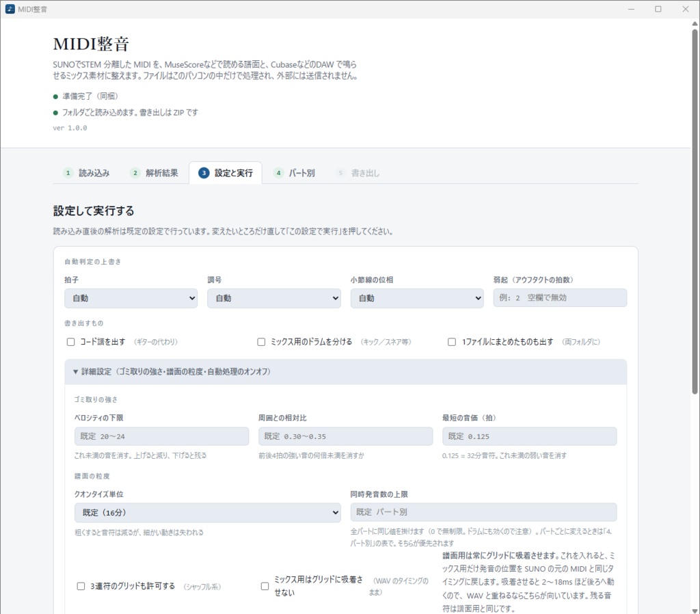
Task: Click the step 4 number badge
Action: coord(278,173)
